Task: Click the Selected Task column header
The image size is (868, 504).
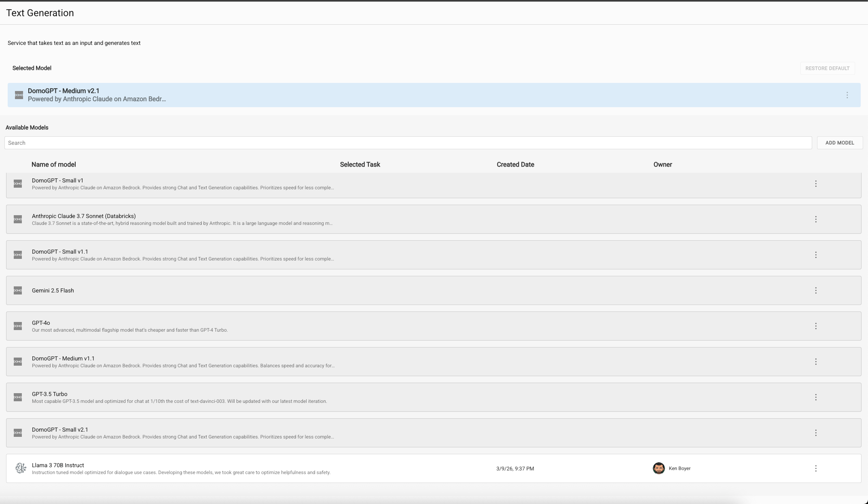Action: click(360, 165)
